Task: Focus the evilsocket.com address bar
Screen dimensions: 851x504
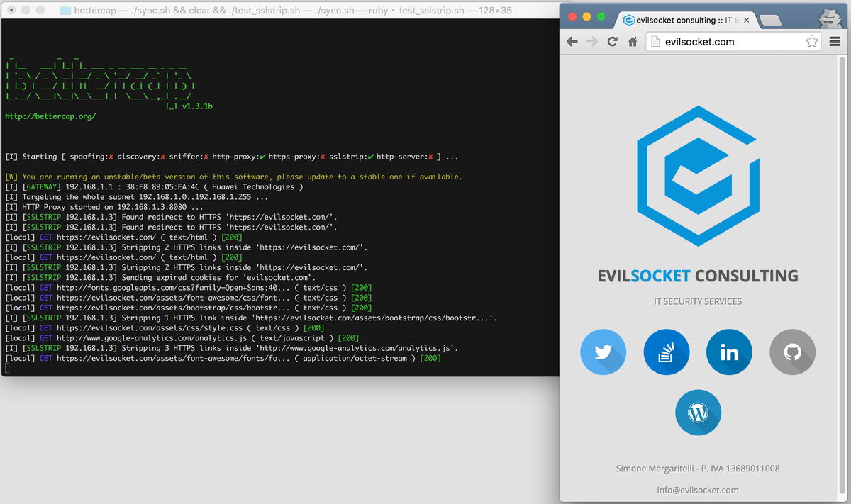Action: pyautogui.click(x=734, y=42)
